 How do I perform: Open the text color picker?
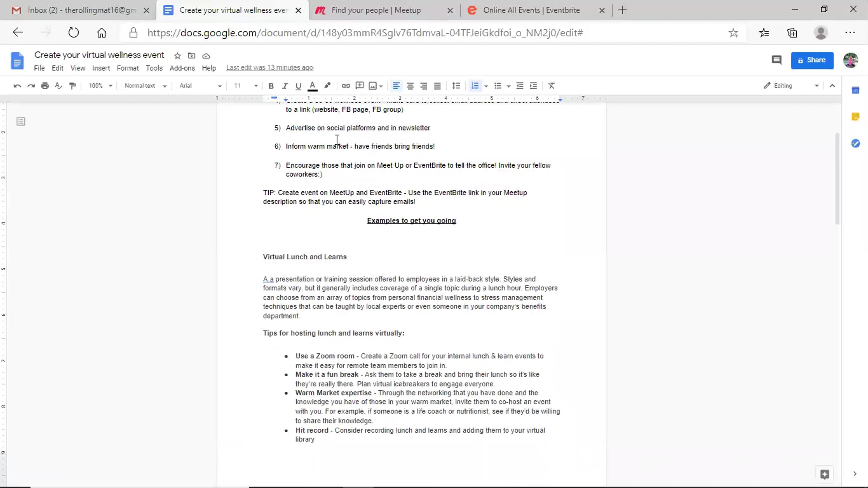pos(312,86)
